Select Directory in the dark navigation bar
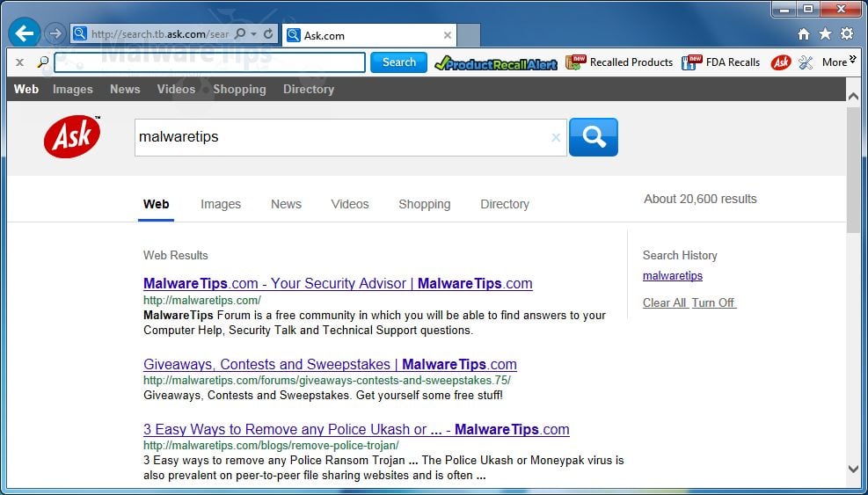The height and width of the screenshot is (495, 868). (x=309, y=89)
